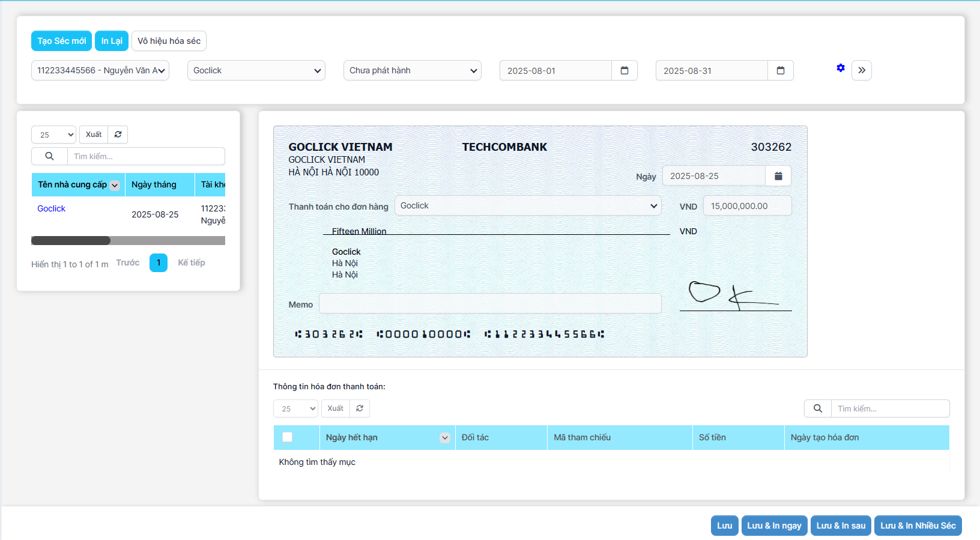Go to page 1 of check list
Screen dimensions: 980x540
[x=159, y=262]
